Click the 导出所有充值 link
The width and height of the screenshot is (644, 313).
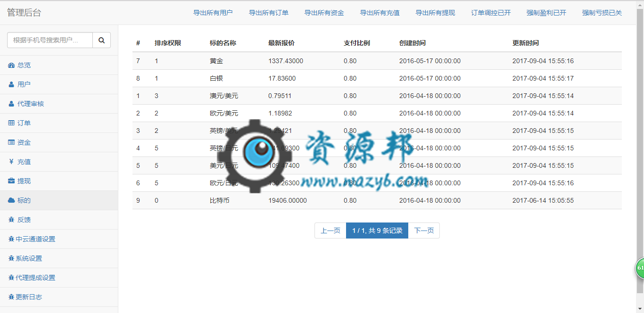point(380,13)
